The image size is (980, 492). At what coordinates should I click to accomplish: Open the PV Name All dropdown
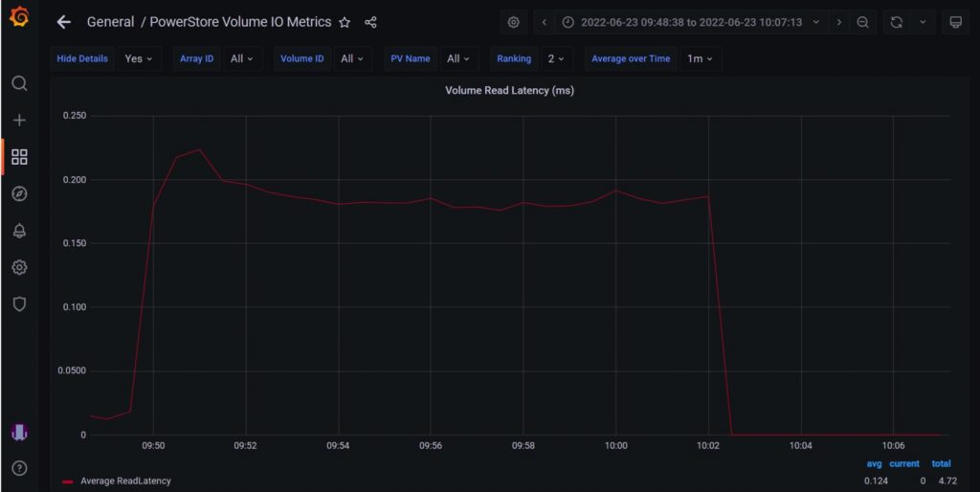pos(458,58)
